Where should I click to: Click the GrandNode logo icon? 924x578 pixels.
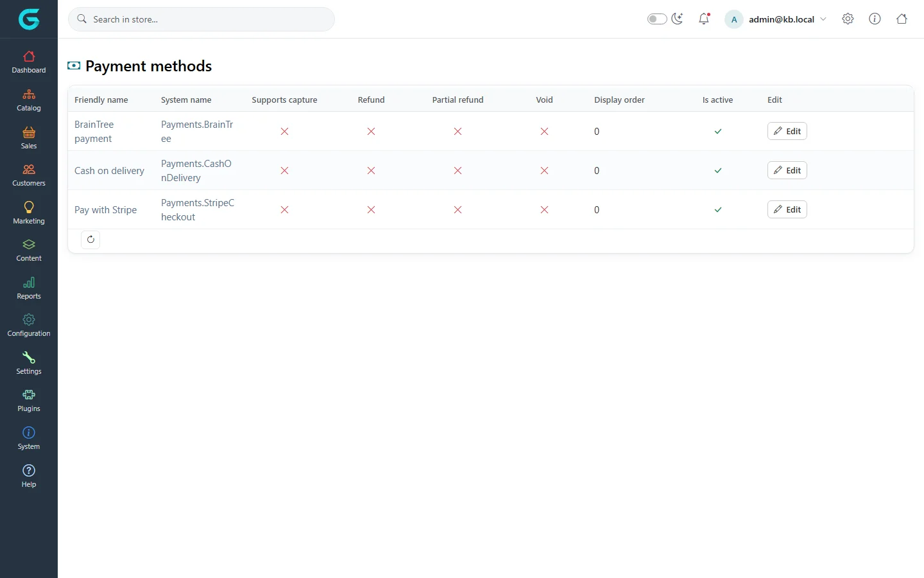point(29,19)
